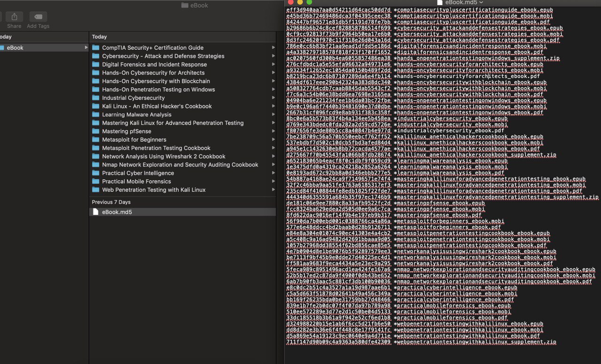
Task: Click metasploitforbeginners_ebook.mobi text in editor
Action: tap(450, 221)
